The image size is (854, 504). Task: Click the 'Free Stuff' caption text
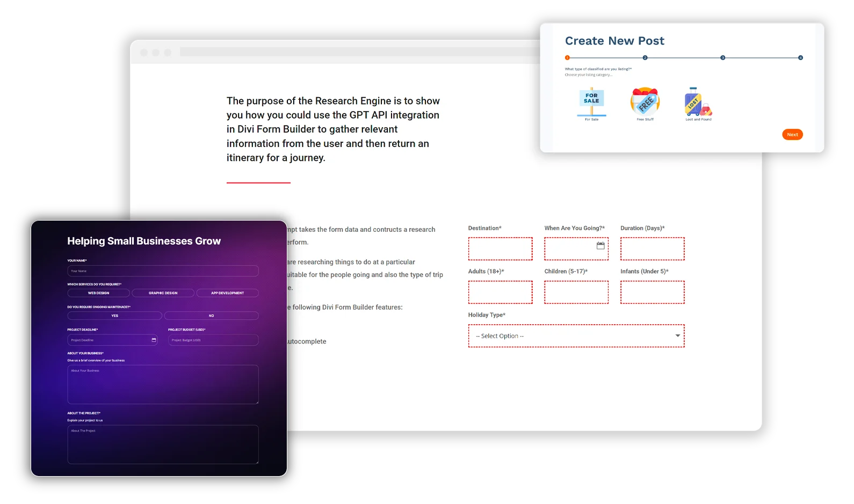[645, 119]
